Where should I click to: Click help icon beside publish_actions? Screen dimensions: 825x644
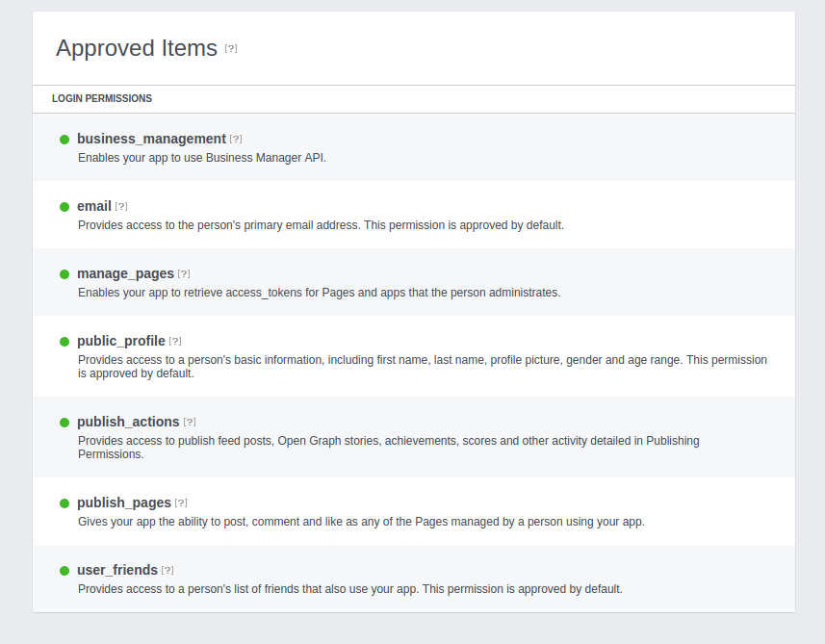pyautogui.click(x=190, y=422)
